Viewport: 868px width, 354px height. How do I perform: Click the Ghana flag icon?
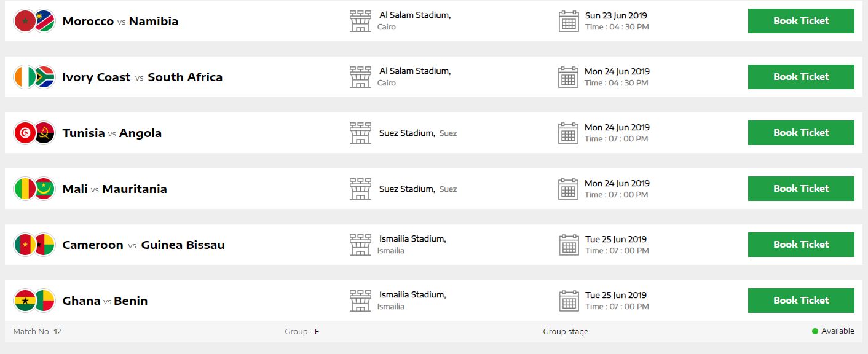pyautogui.click(x=24, y=301)
